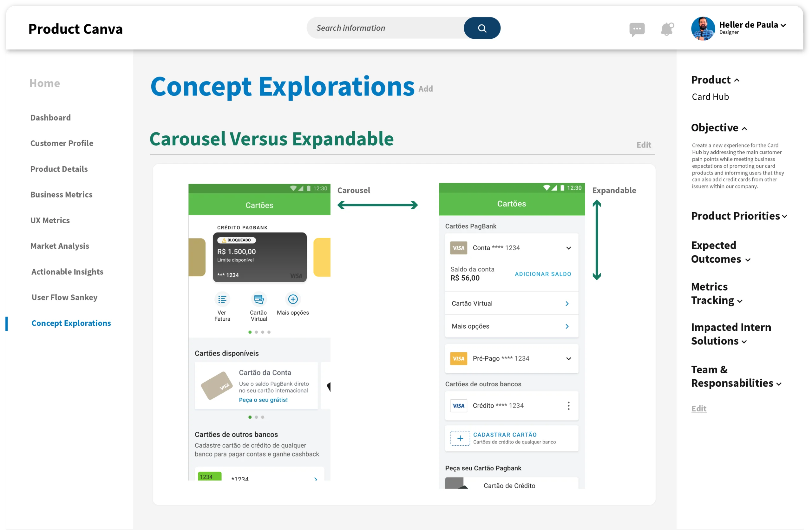Open the Heller de Paula user menu chevron
The height and width of the screenshot is (530, 812).
pos(783,25)
